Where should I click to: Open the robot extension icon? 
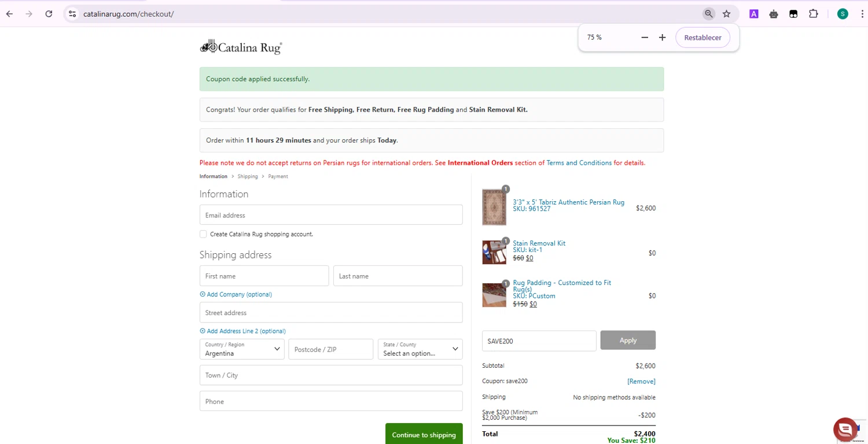[774, 14]
